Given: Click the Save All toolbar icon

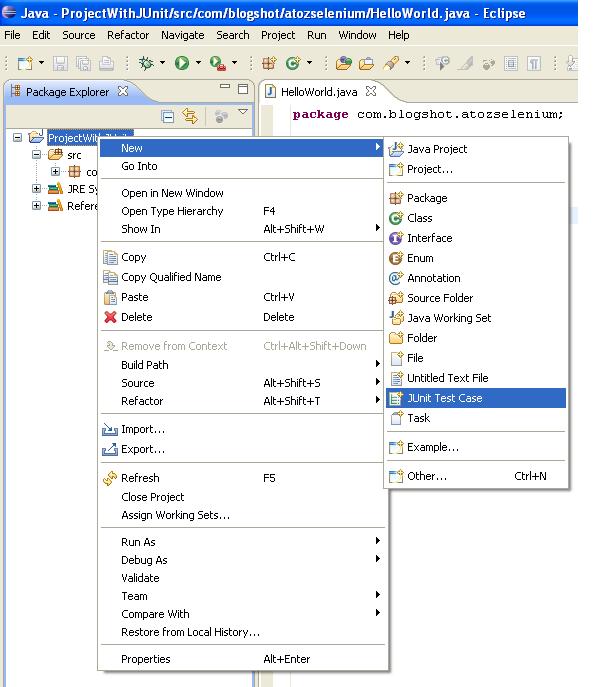Looking at the screenshot, I should coord(83,64).
